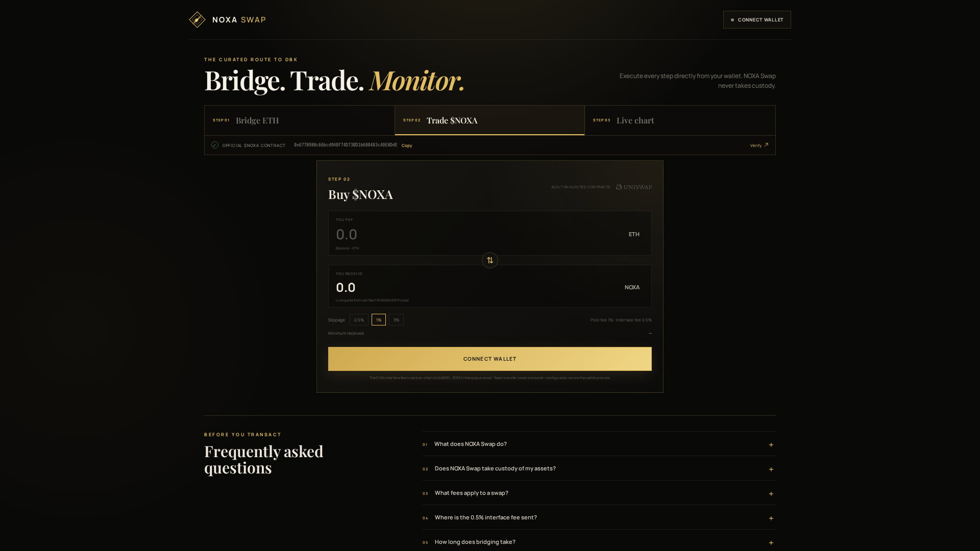Click the live quote pool note text
The height and width of the screenshot is (551, 980).
click(x=372, y=300)
